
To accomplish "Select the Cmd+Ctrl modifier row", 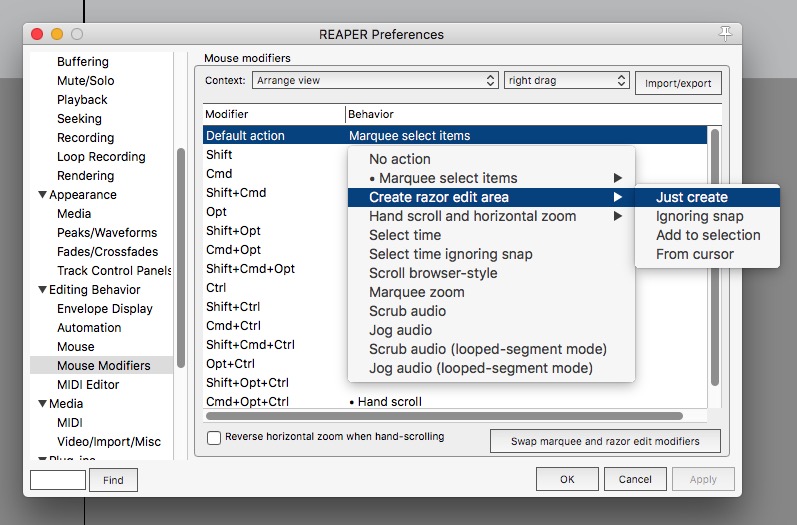I will [274, 325].
